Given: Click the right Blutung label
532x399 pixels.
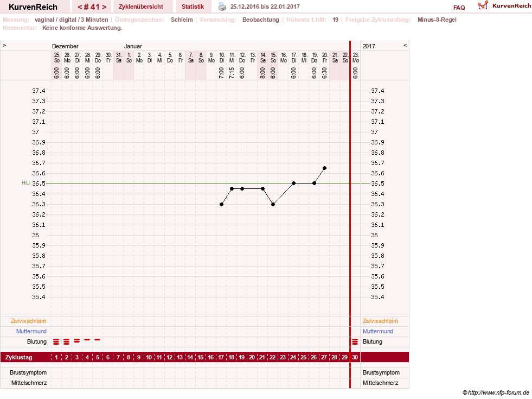Looking at the screenshot, I should (x=373, y=341).
